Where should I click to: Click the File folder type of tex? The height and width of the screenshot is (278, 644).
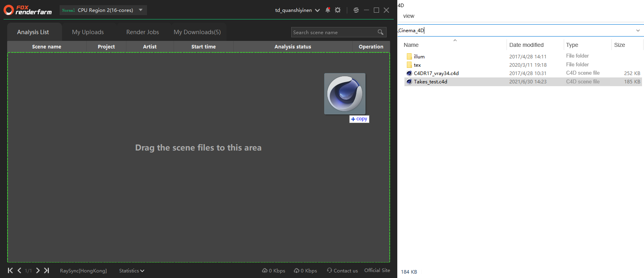point(577,64)
